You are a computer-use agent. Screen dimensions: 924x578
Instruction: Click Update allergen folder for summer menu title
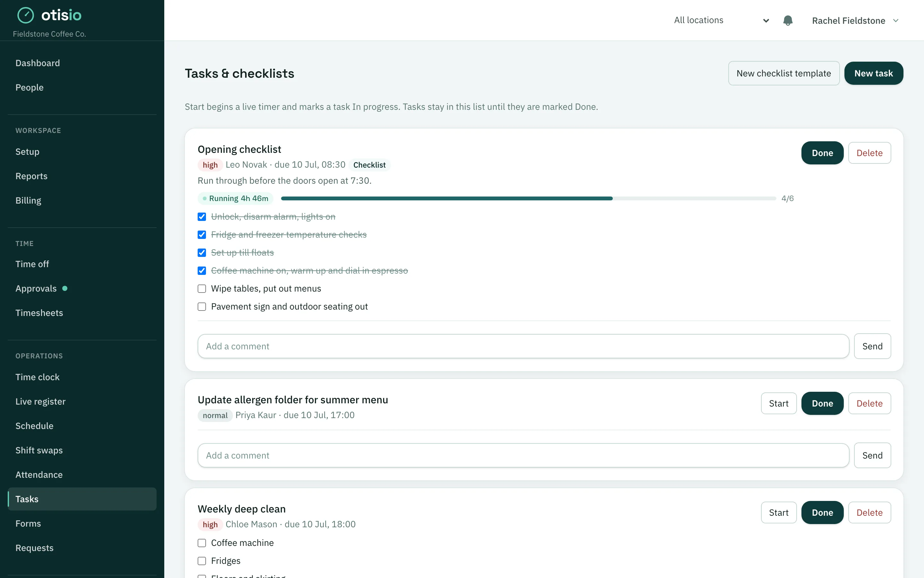click(293, 400)
